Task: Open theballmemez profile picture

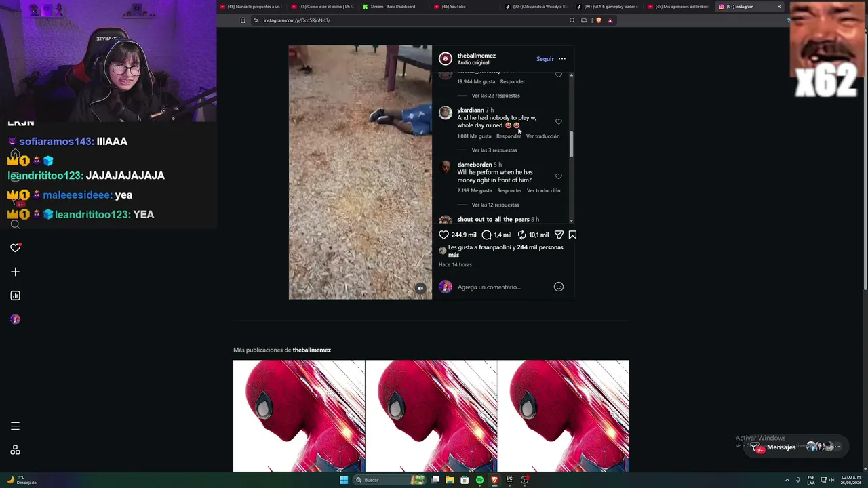Action: pyautogui.click(x=446, y=58)
